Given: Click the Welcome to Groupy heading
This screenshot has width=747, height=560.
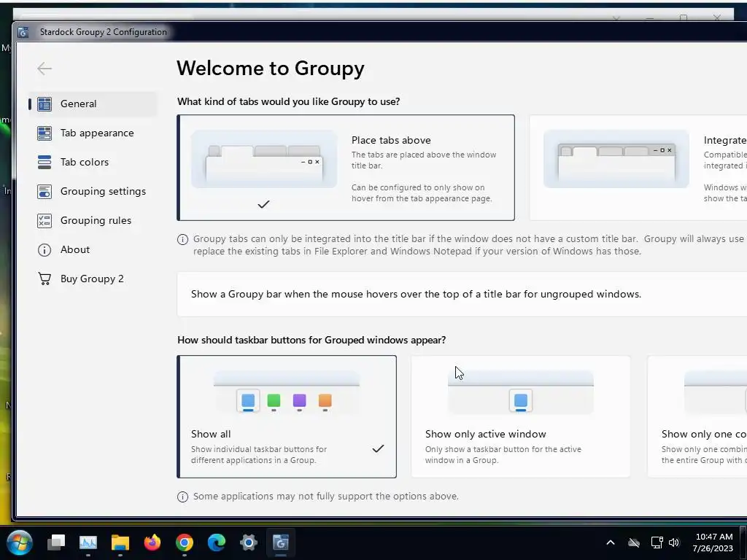Looking at the screenshot, I should coord(271,68).
